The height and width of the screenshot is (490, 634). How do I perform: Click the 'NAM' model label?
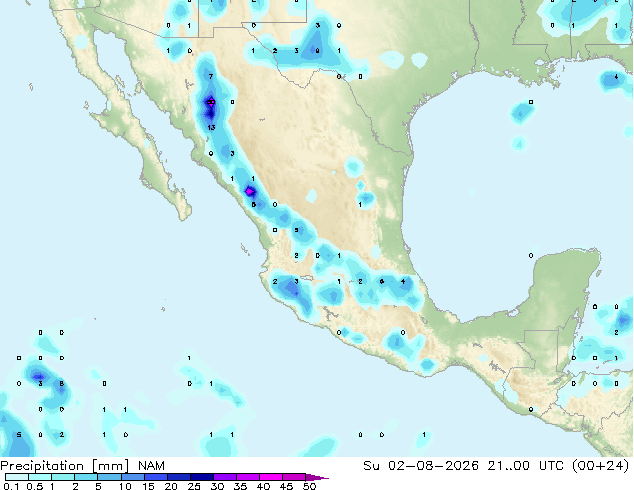point(151,466)
